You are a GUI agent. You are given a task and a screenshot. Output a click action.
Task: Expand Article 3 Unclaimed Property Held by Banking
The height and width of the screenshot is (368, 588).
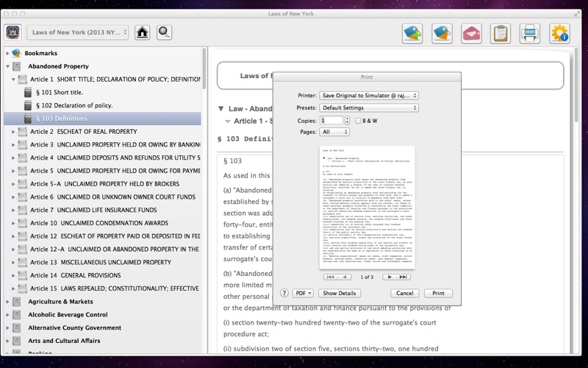(x=13, y=145)
